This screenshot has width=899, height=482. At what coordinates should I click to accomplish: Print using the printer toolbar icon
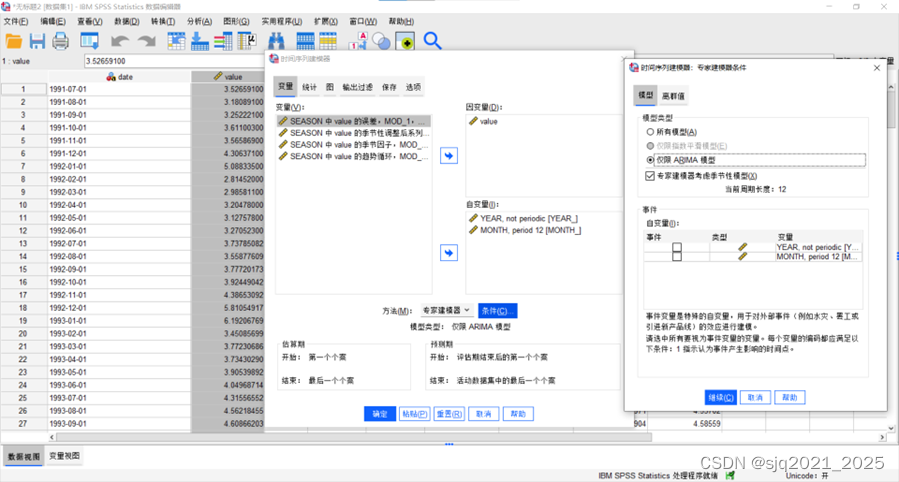60,41
